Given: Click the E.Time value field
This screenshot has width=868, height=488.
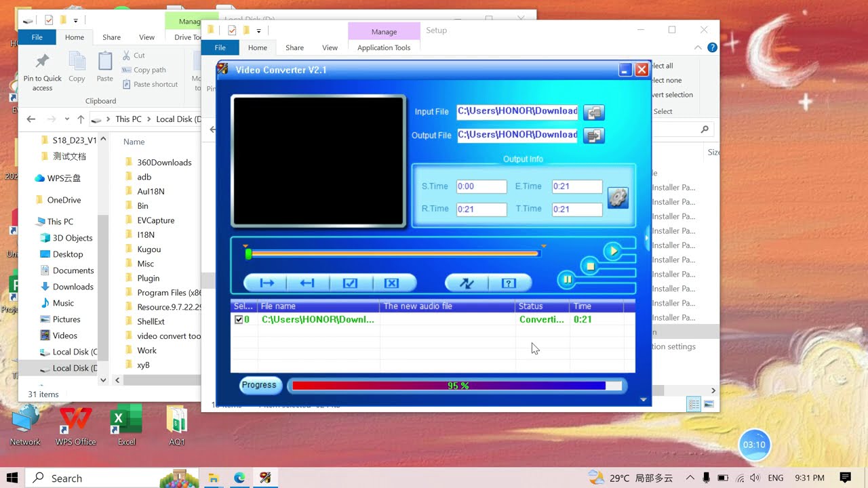Looking at the screenshot, I should click(577, 187).
